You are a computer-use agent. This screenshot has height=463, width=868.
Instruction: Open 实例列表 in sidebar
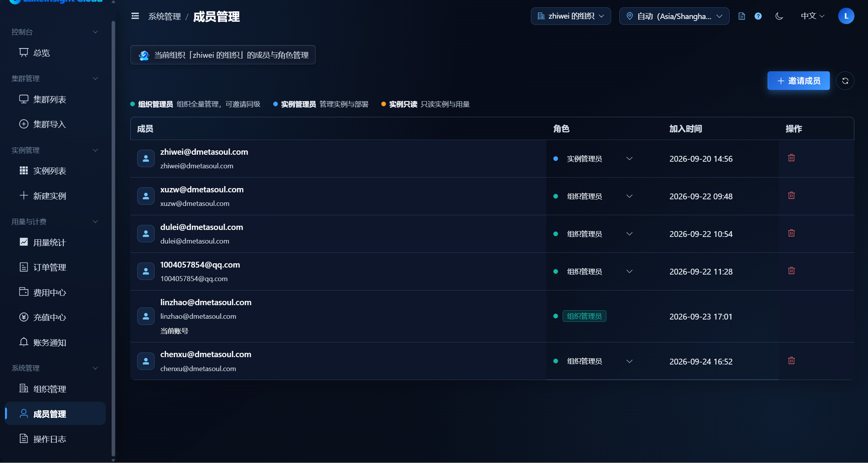coord(55,171)
